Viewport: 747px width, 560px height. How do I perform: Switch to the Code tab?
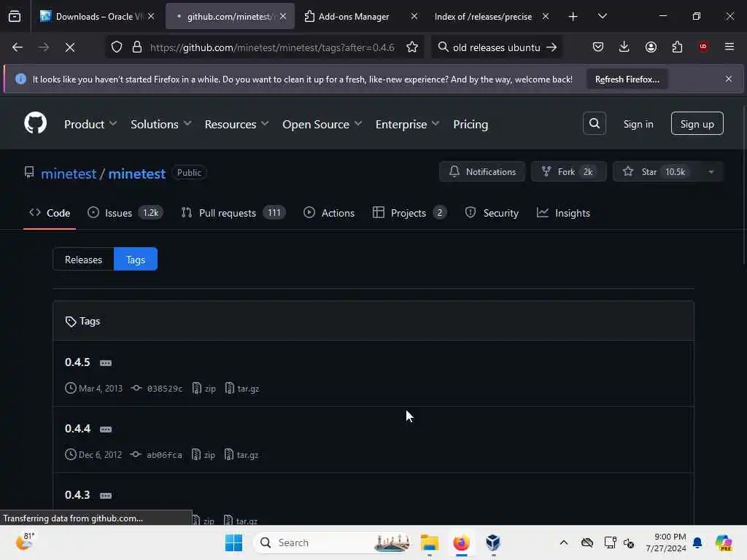tap(50, 213)
